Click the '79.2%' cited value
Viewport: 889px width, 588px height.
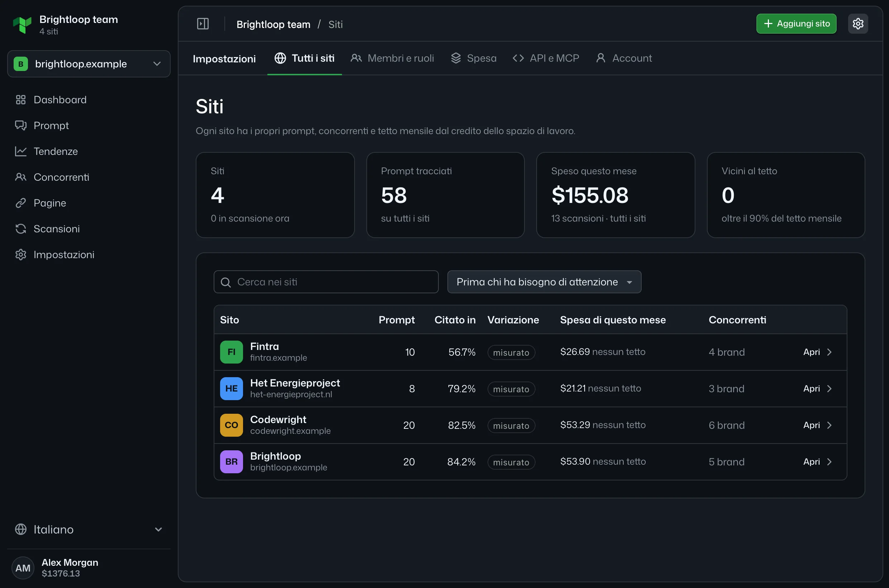pos(461,389)
